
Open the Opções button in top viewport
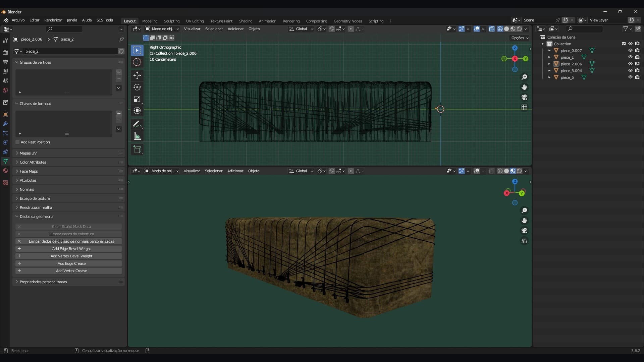[520, 38]
